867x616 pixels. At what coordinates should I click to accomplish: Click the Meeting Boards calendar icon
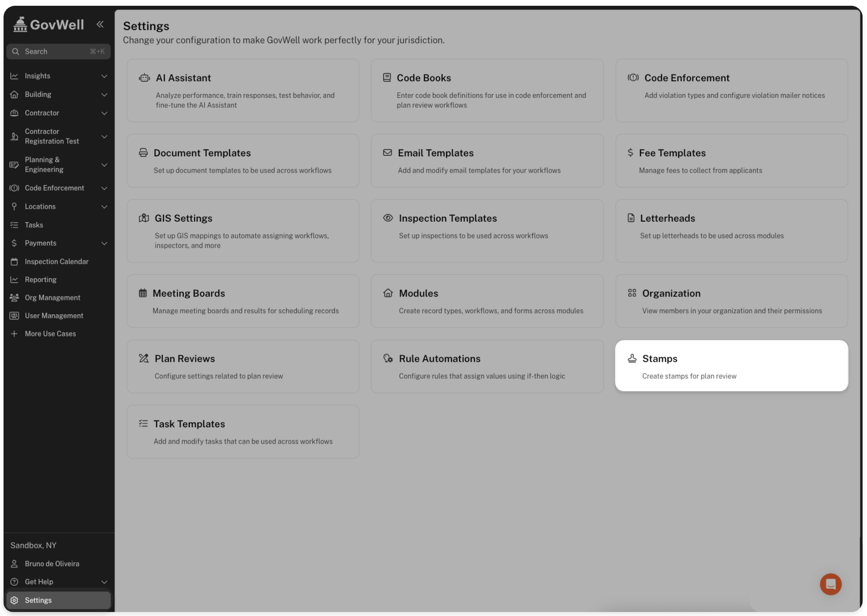tap(142, 293)
